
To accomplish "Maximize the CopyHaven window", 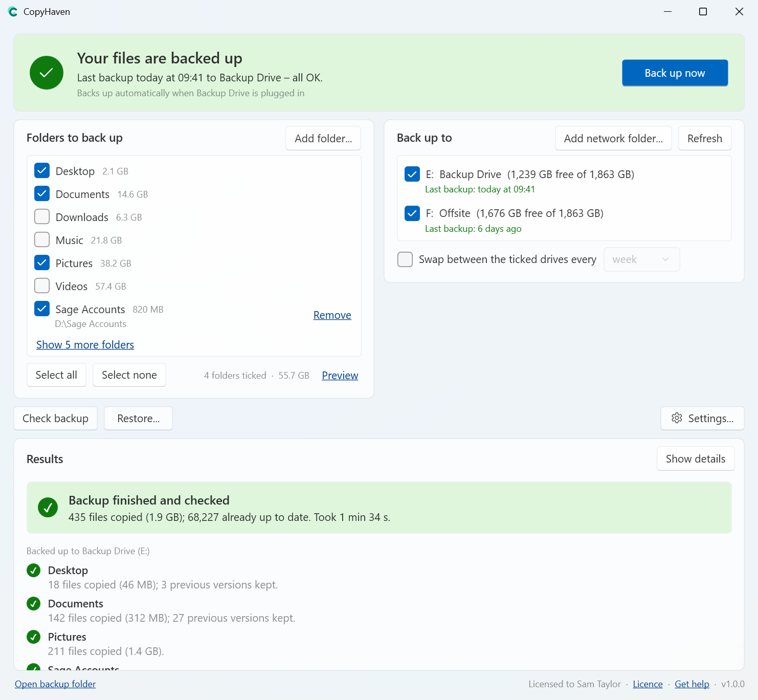I will click(703, 12).
